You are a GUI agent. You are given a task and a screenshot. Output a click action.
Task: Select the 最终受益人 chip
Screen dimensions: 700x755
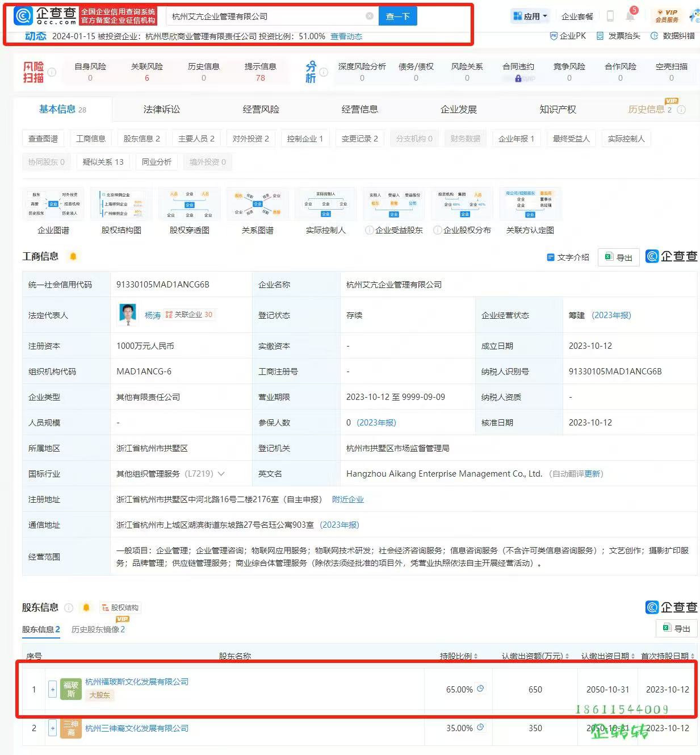pyautogui.click(x=571, y=139)
